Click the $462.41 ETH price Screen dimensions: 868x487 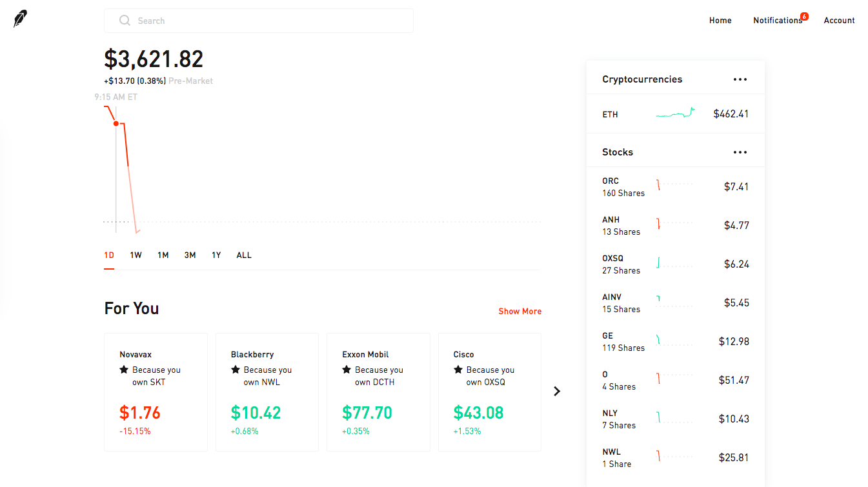(x=731, y=114)
